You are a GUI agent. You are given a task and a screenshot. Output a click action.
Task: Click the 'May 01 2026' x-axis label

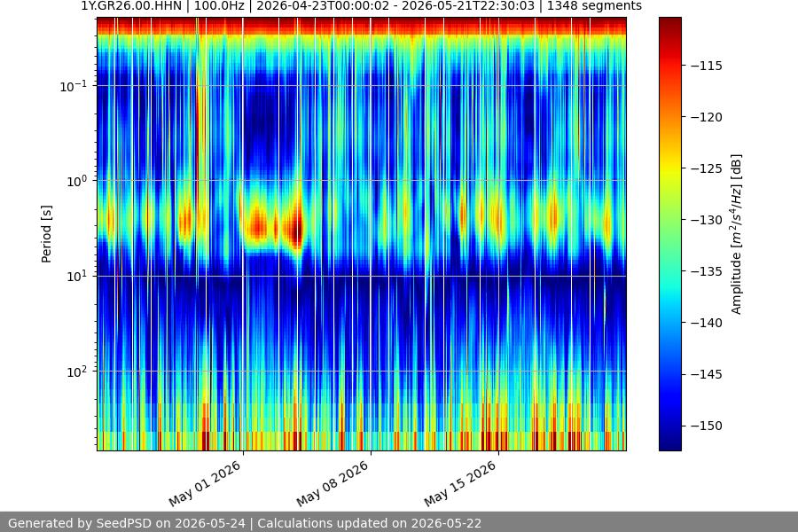pos(205,483)
